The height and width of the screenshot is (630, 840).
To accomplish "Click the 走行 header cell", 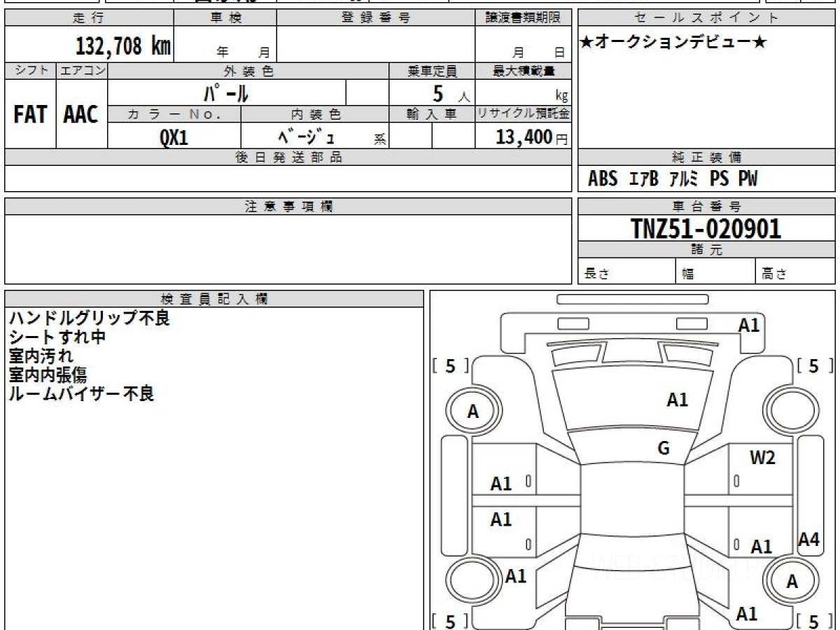I will (x=90, y=18).
